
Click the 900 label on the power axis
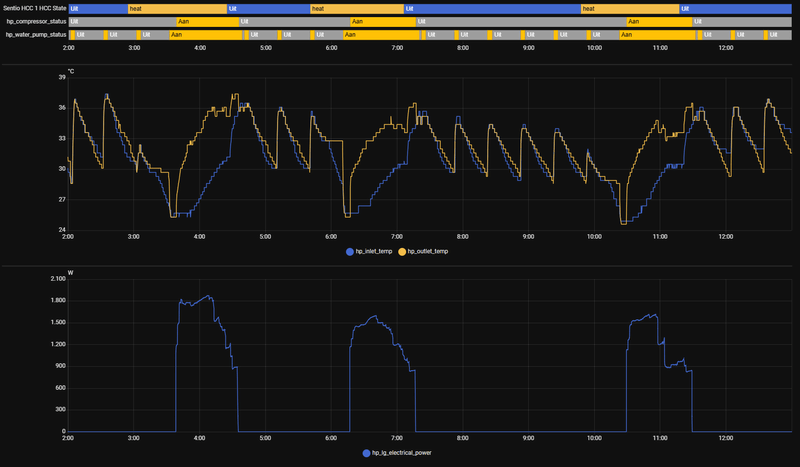coord(61,366)
